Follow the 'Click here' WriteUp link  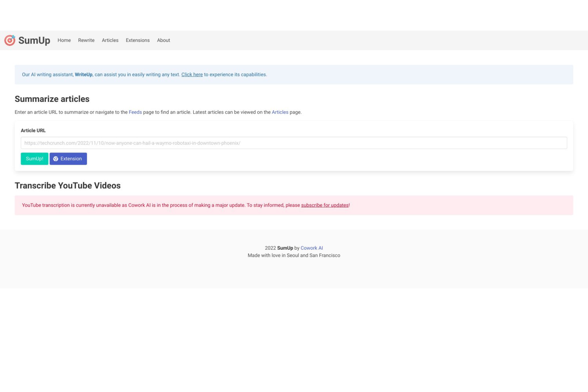[x=192, y=74]
